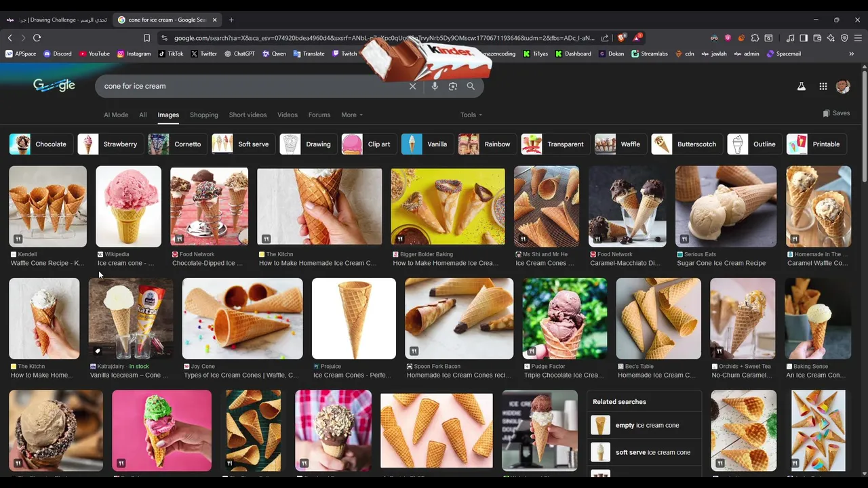
Task: Filter images by Drawing chip
Action: click(309, 144)
